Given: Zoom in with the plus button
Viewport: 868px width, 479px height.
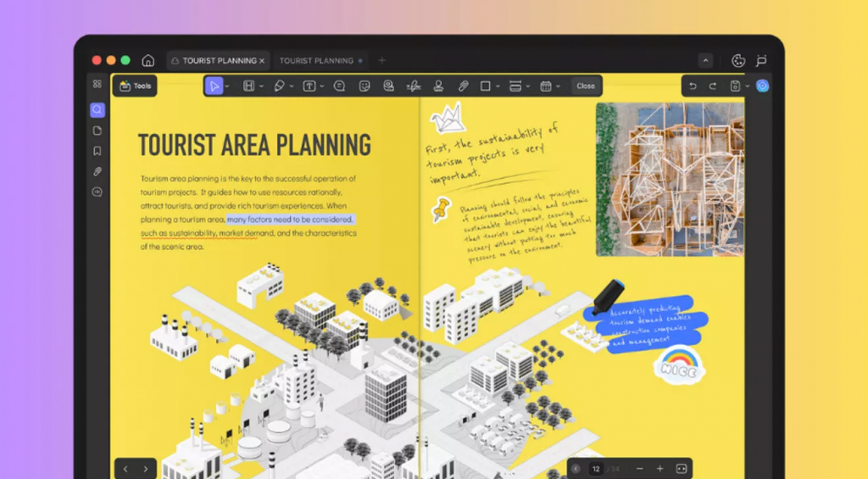Looking at the screenshot, I should [659, 469].
